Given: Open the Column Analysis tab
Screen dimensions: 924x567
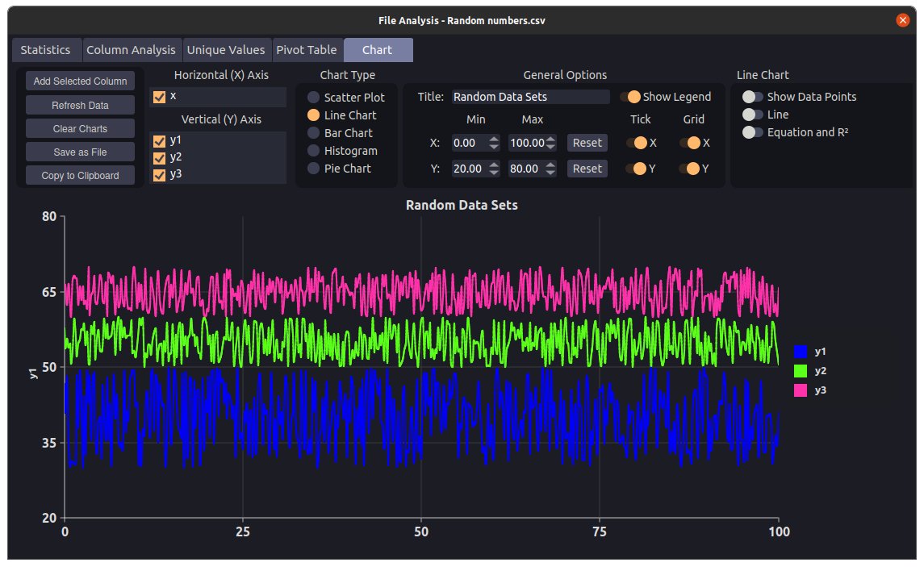Looking at the screenshot, I should (x=131, y=50).
